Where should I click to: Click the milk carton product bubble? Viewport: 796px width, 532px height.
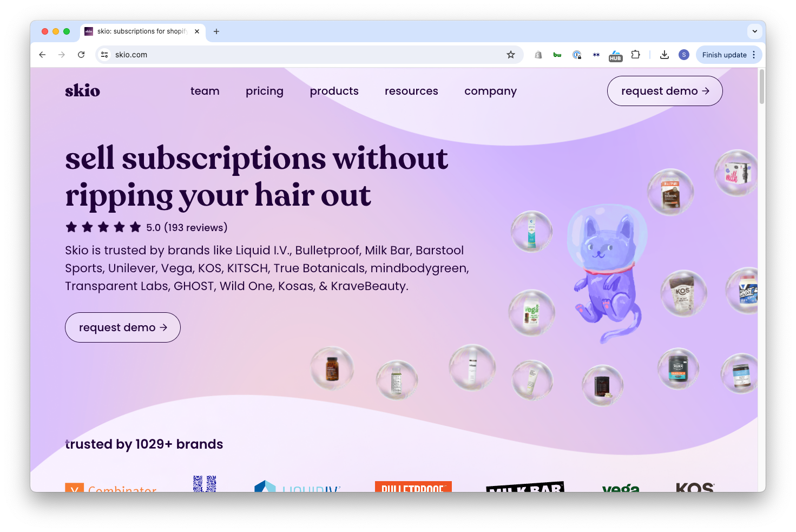click(x=736, y=173)
